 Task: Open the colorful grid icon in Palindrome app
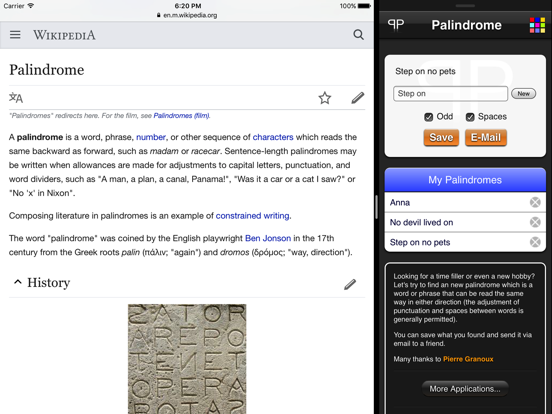(537, 25)
